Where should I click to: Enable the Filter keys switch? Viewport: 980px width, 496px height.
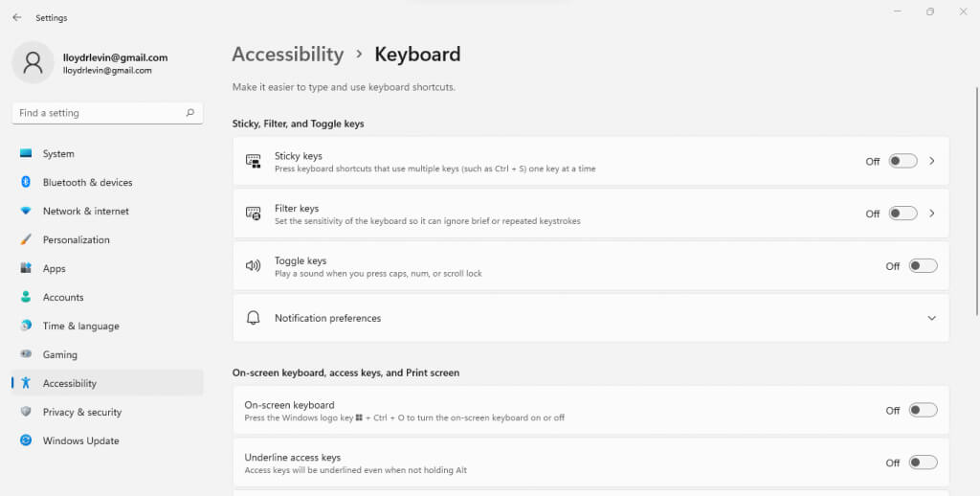point(902,214)
